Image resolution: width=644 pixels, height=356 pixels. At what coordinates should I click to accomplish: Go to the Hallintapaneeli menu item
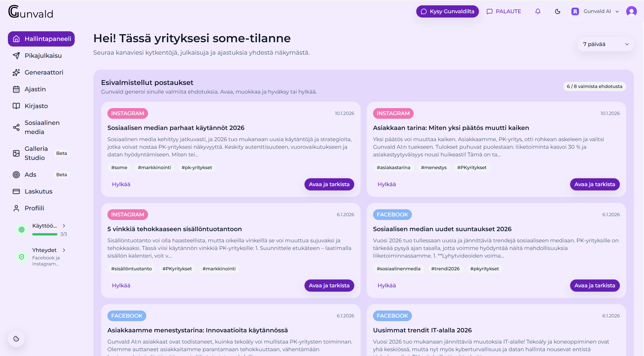point(41,39)
